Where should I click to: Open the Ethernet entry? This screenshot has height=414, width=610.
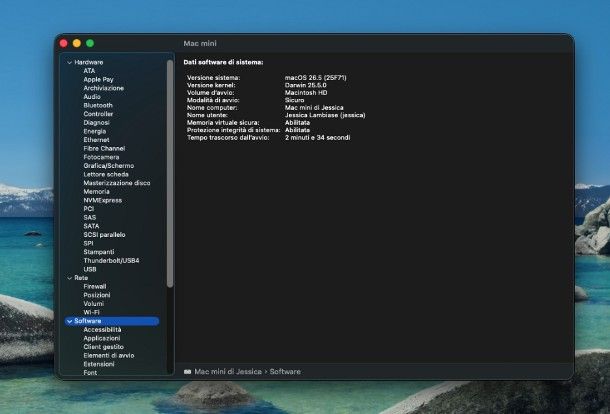(96, 140)
